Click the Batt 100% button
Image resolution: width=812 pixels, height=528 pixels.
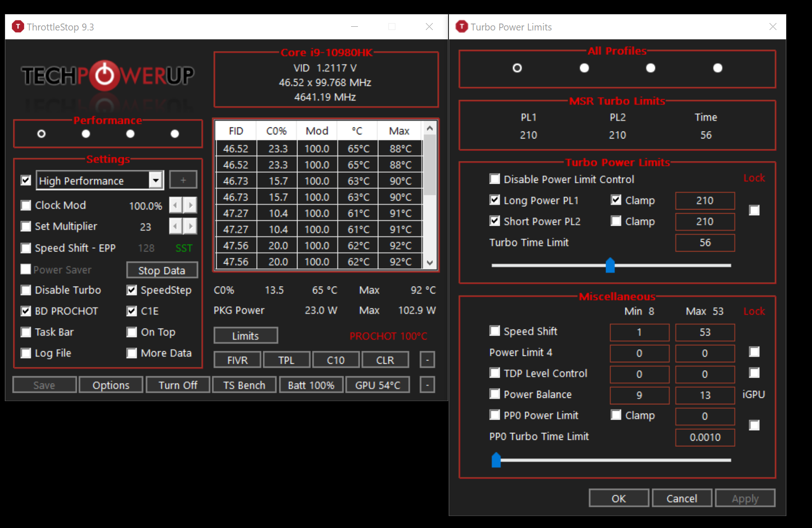(311, 385)
